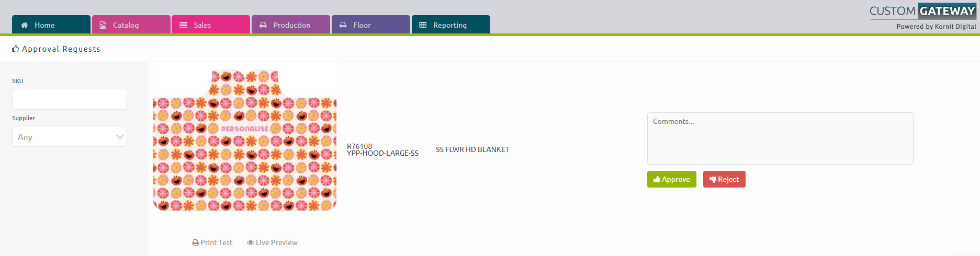Expand the Supplier dropdown
Viewport: 980px width, 256px height.
(x=70, y=136)
